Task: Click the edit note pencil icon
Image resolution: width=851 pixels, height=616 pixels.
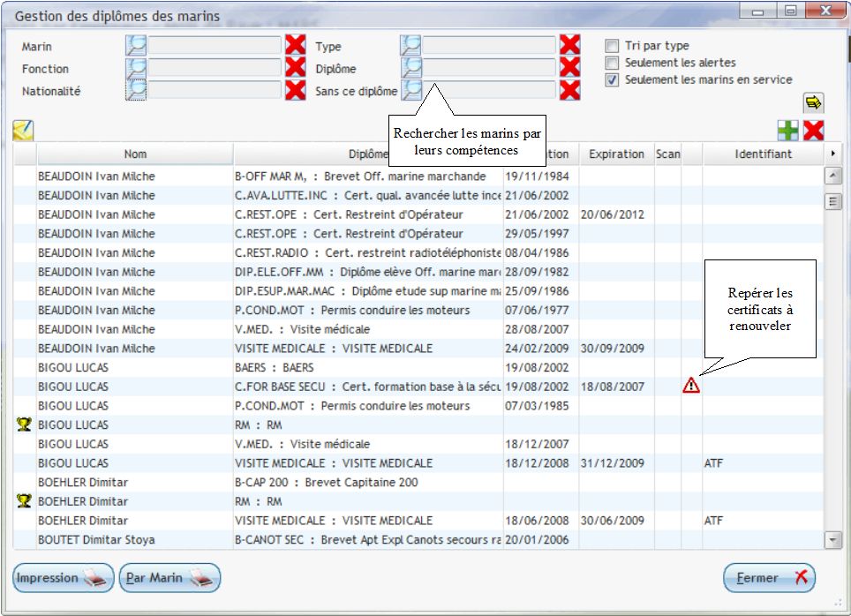Action: (x=23, y=131)
